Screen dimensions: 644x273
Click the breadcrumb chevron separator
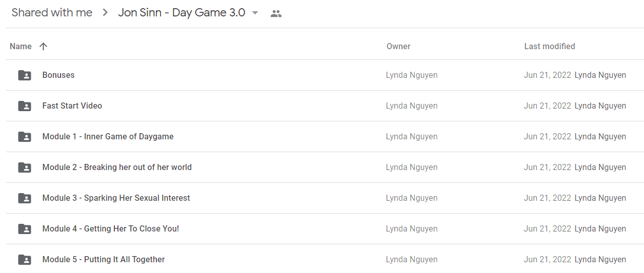coord(105,13)
